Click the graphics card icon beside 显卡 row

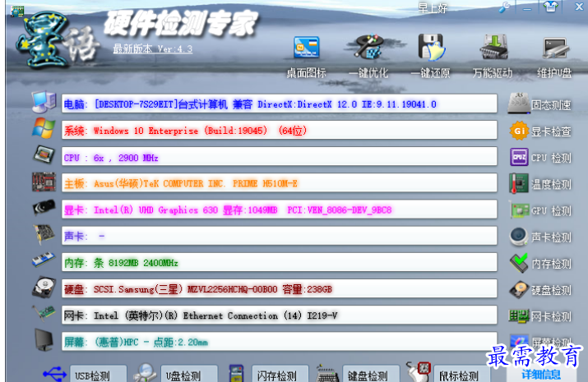click(44, 208)
